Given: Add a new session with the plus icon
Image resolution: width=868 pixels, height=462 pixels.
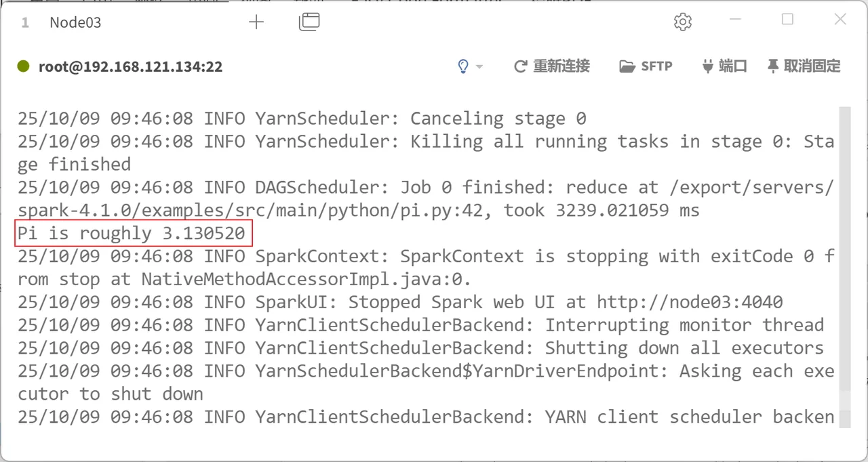Looking at the screenshot, I should point(256,22).
